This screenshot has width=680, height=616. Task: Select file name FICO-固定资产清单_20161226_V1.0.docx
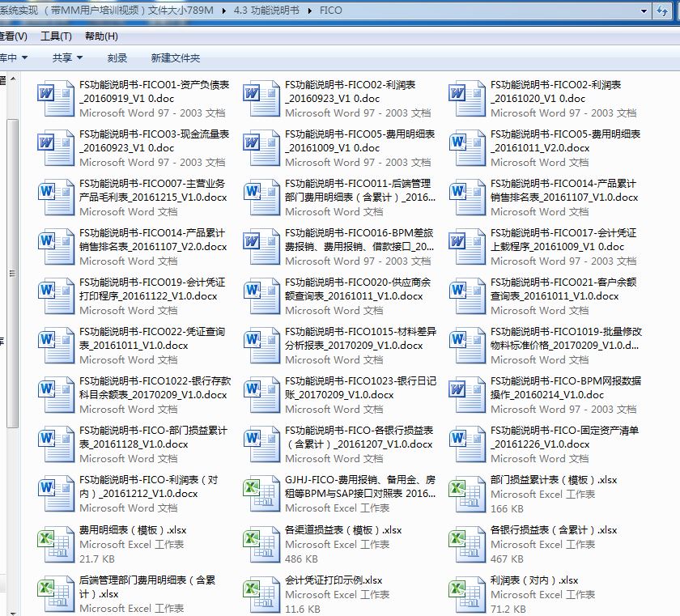564,437
